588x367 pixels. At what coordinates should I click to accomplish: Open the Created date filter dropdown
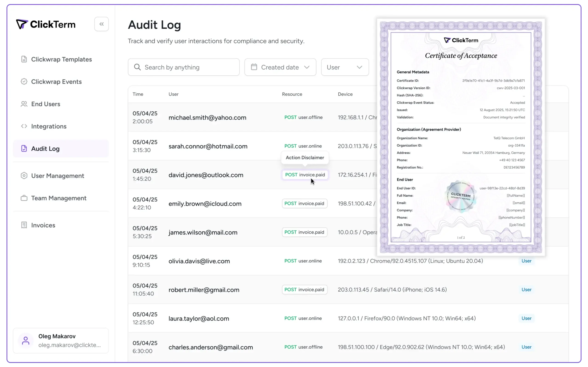pyautogui.click(x=280, y=67)
